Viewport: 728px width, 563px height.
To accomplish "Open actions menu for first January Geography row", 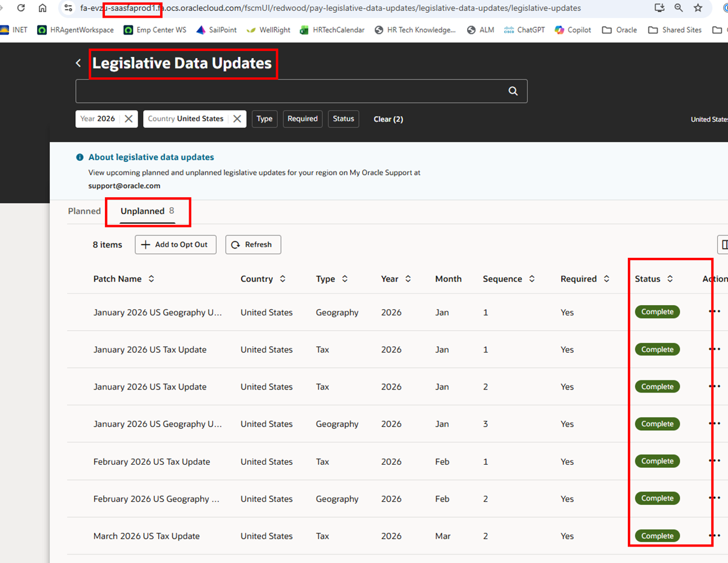I will 715,312.
